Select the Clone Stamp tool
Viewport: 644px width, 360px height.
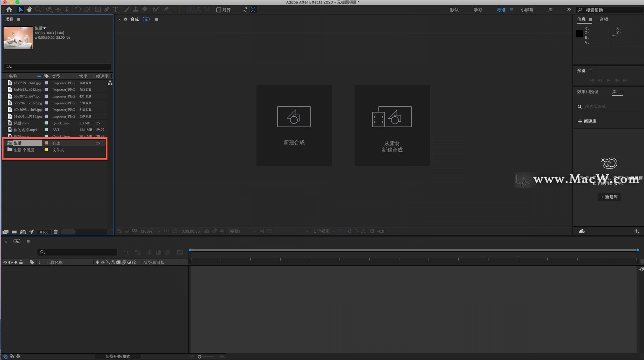[136, 9]
